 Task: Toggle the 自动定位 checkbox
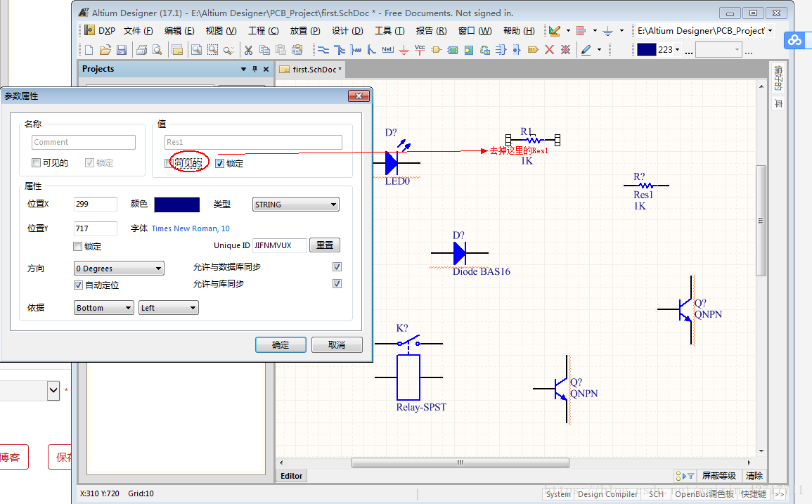point(78,285)
